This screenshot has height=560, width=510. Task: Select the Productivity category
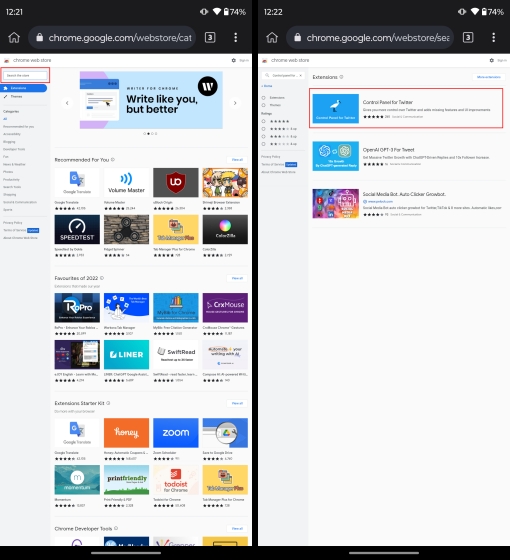point(11,179)
